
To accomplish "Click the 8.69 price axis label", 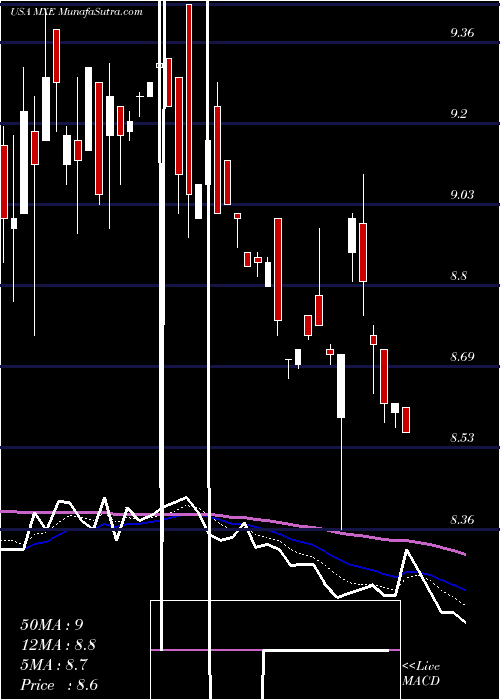I will click(x=462, y=356).
